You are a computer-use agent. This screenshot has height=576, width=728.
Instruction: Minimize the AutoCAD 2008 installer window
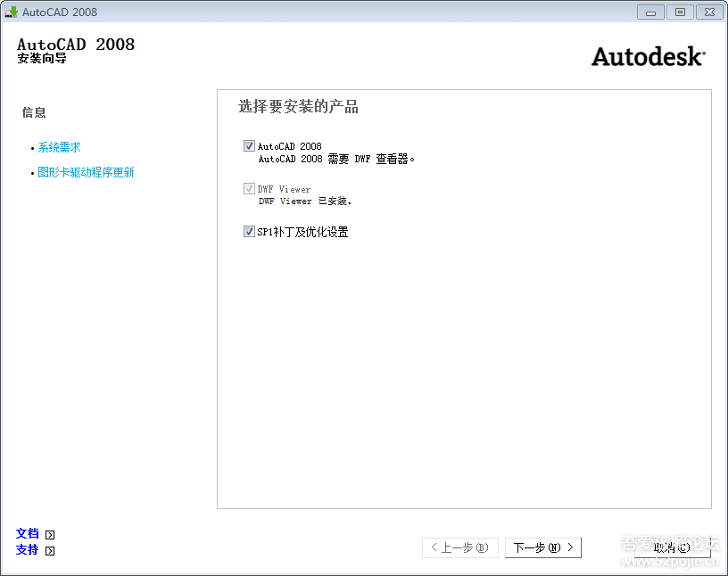(650, 12)
